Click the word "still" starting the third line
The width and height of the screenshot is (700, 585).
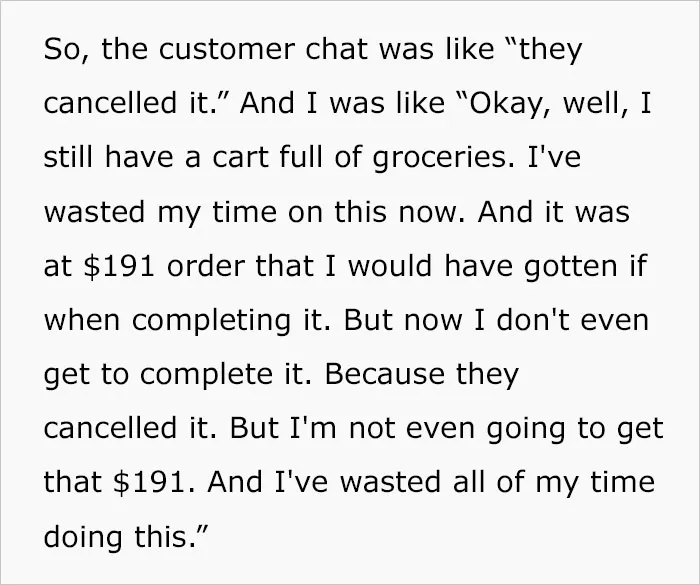pos(69,157)
